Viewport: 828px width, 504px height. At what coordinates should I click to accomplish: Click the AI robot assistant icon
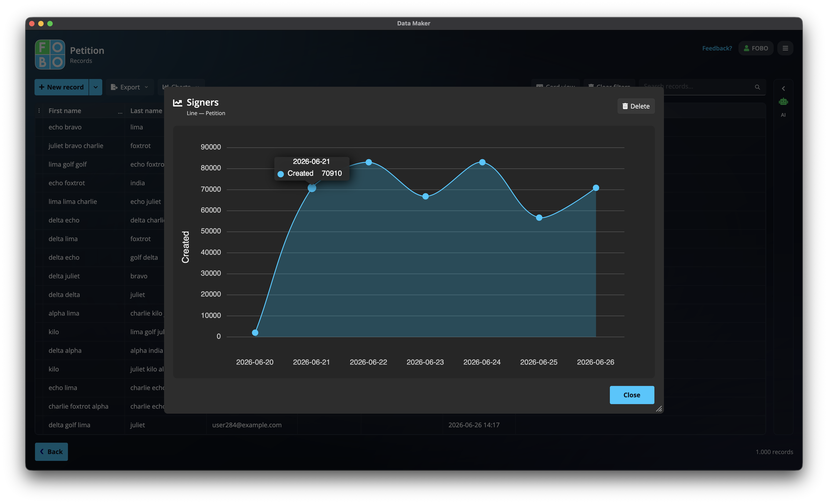(783, 101)
